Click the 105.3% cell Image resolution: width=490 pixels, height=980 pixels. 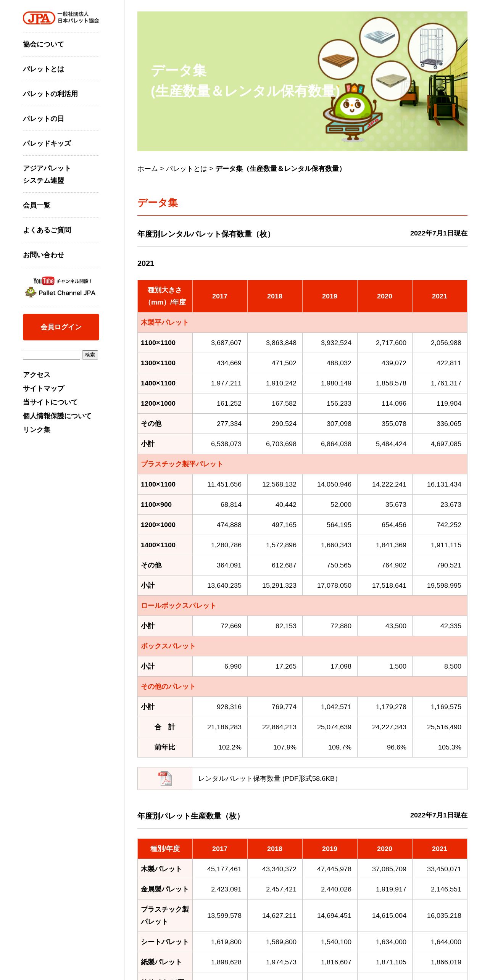[440, 747]
